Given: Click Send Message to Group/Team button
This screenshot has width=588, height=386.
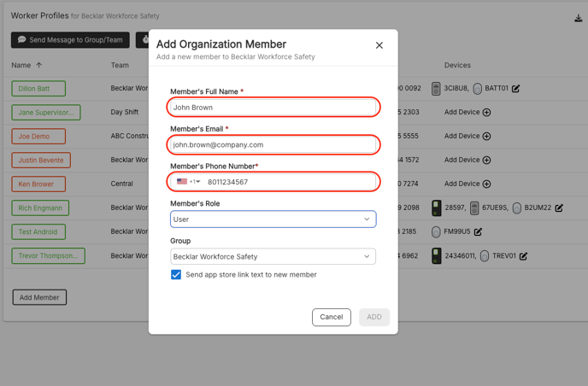Looking at the screenshot, I should click(70, 40).
